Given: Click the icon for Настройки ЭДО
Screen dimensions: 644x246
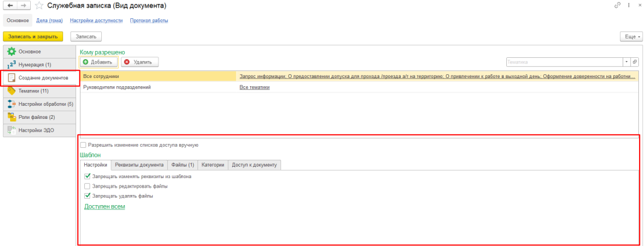Looking at the screenshot, I should pos(11,130).
